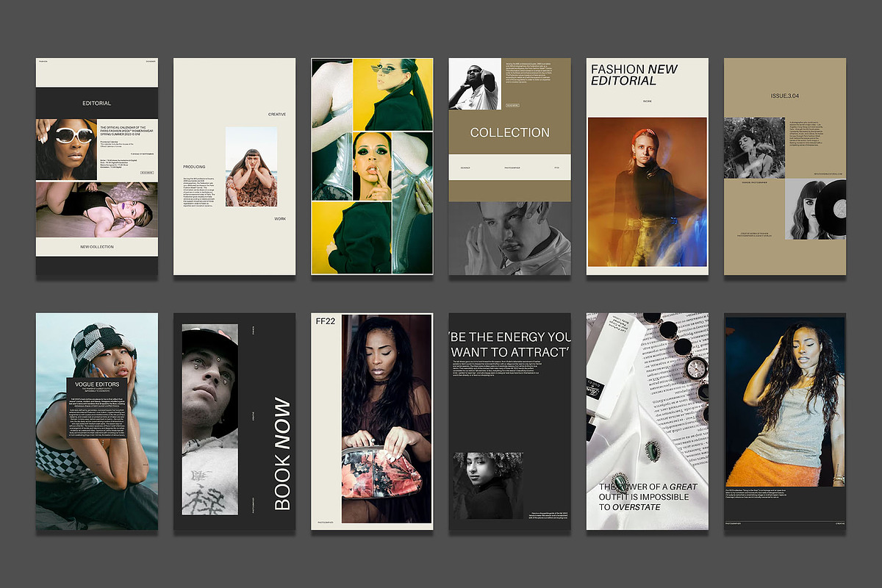Click the large "COLLECTION" title
This screenshot has height=588, width=882.
click(x=510, y=133)
